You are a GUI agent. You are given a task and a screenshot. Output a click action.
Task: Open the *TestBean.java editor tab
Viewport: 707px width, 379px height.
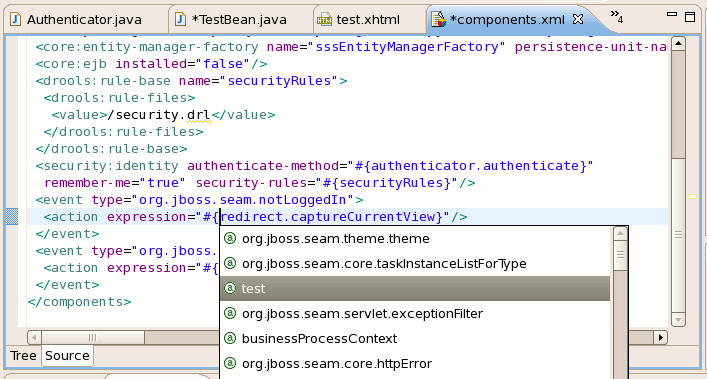coord(239,20)
